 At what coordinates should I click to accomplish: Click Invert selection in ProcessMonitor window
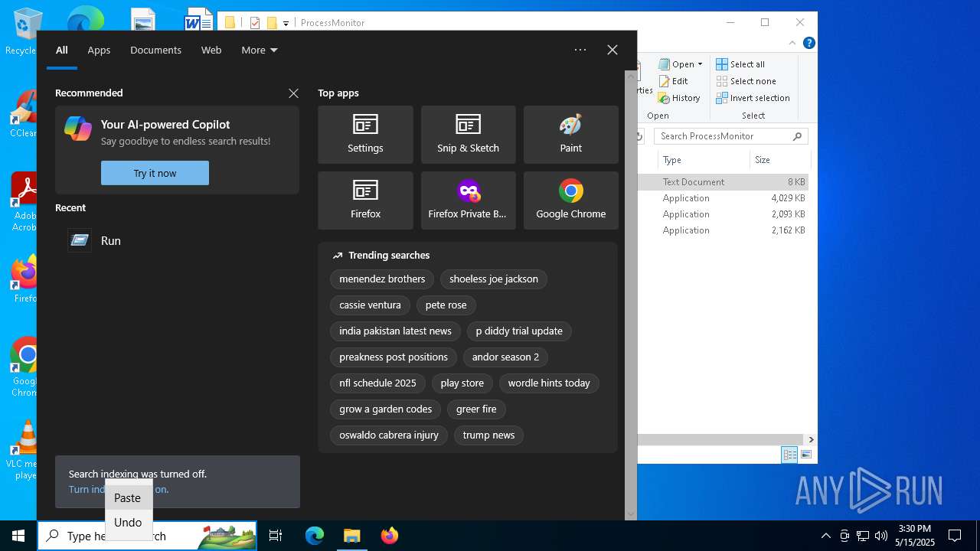(x=753, y=98)
